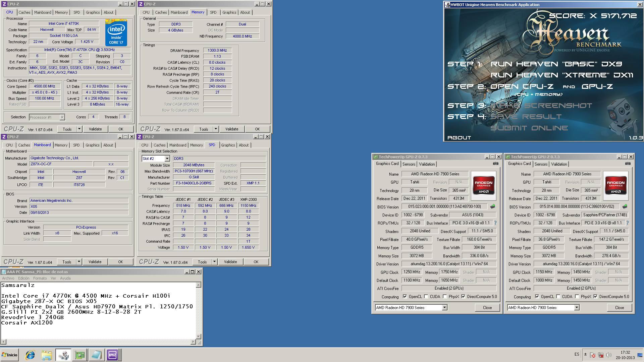
Task: Click the Radeon Graphics logo in right GPU-Z
Action: [x=615, y=186]
